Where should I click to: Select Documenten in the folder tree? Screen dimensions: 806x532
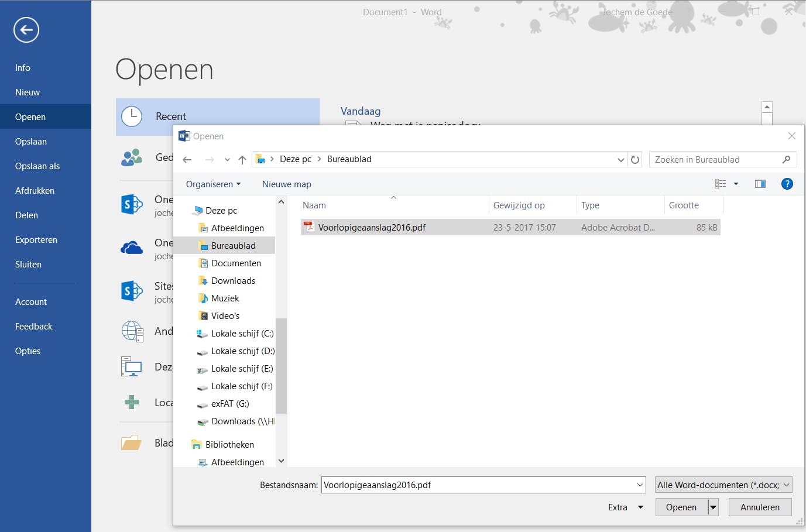pos(236,263)
